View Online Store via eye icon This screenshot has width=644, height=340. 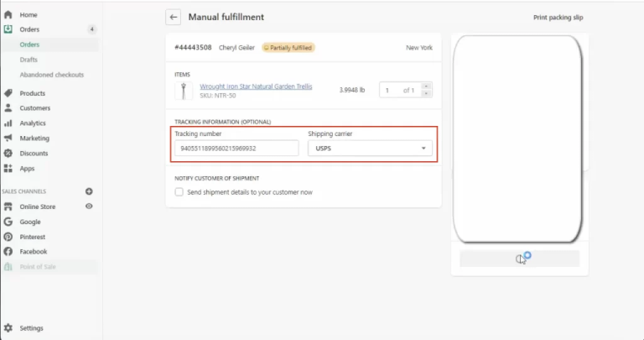coord(89,207)
